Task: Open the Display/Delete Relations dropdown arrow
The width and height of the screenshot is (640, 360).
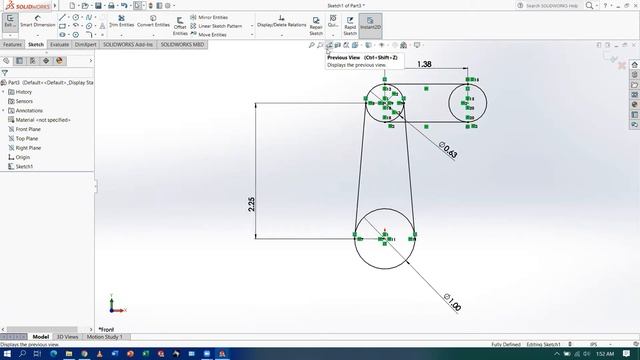Action: 282,35
